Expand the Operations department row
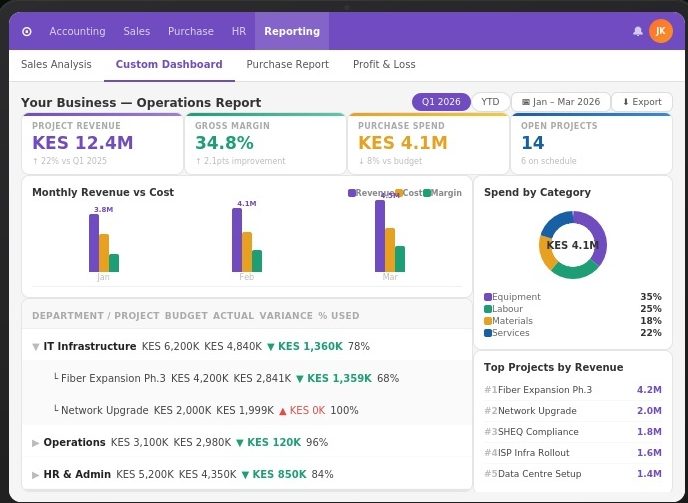Image resolution: width=688 pixels, height=503 pixels. tap(36, 442)
